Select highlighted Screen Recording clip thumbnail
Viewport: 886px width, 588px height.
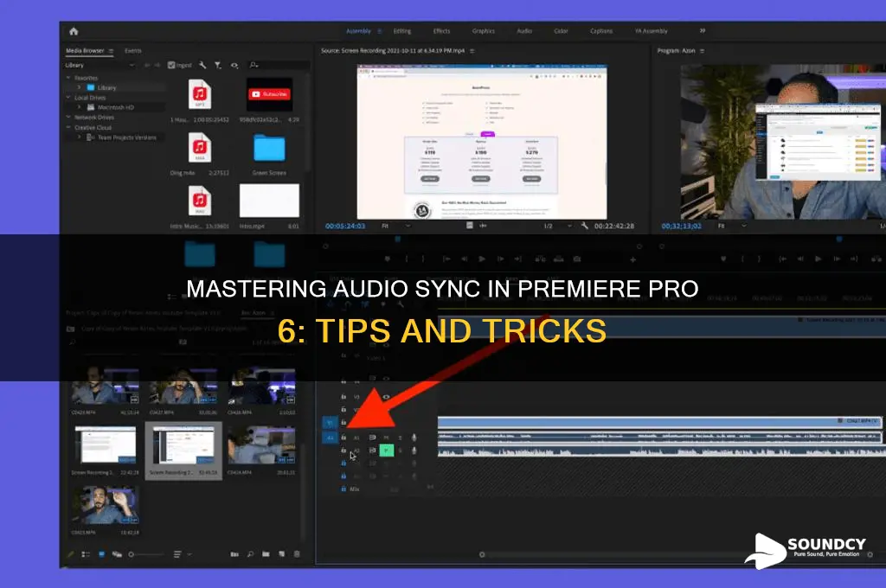[x=183, y=445]
